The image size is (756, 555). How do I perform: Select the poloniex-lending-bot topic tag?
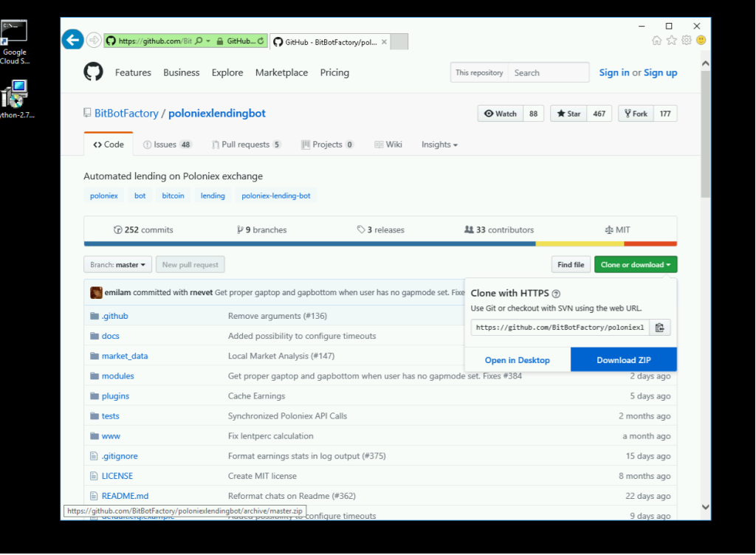pyautogui.click(x=276, y=196)
